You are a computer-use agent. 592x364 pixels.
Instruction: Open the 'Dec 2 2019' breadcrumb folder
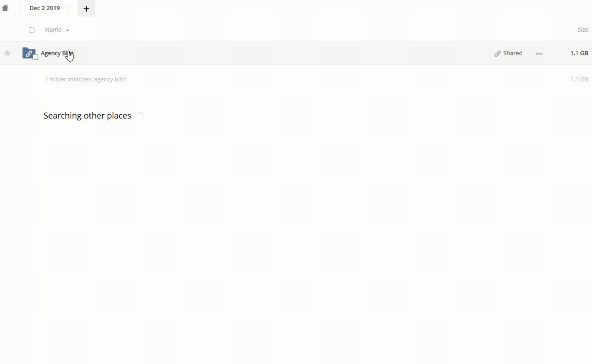click(x=44, y=8)
